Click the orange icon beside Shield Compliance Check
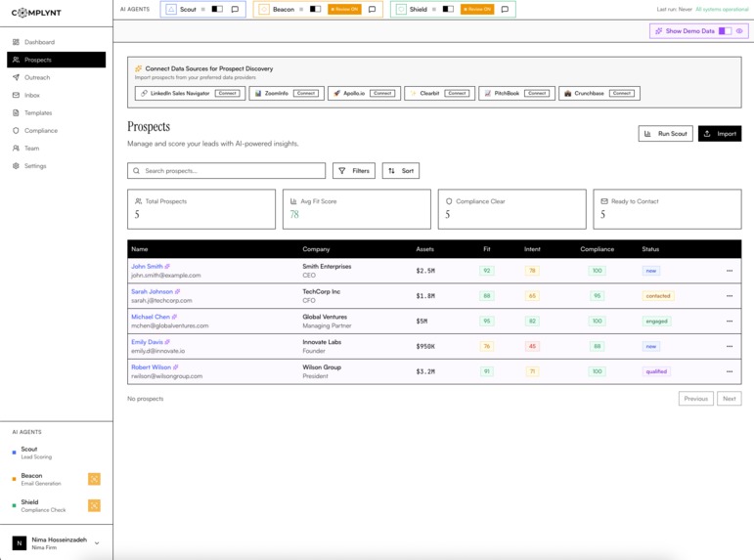The height and width of the screenshot is (560, 754). (x=94, y=505)
